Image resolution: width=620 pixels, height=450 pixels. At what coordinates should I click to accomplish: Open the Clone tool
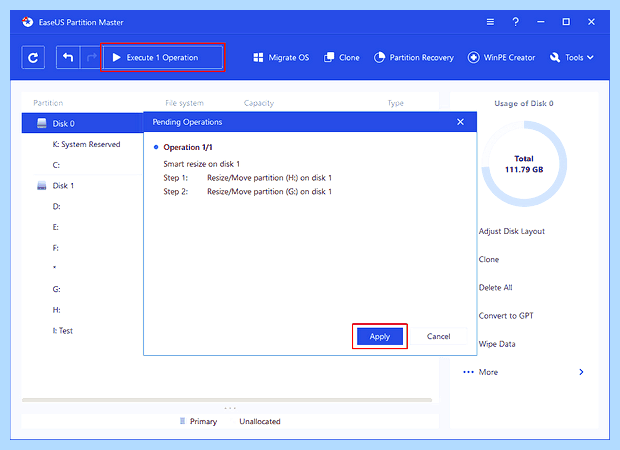(x=342, y=58)
